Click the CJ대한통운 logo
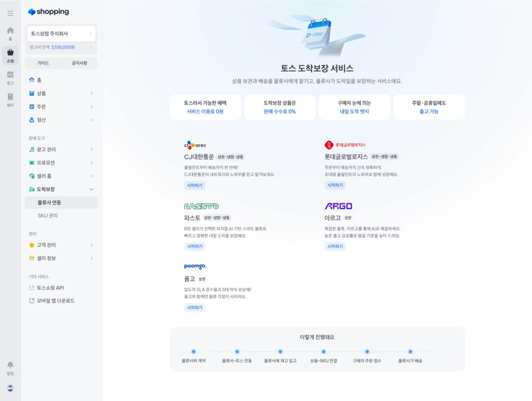This screenshot has width=532, height=401. pos(195,145)
